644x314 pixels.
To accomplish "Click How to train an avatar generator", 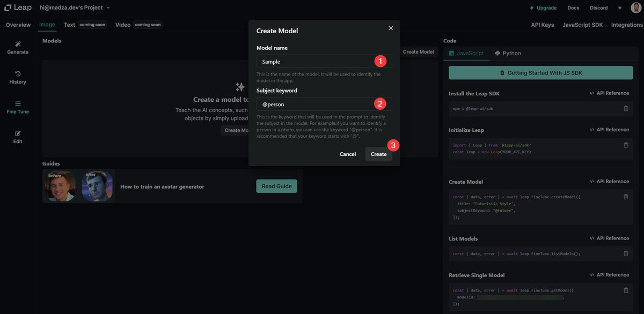I will point(162,186).
